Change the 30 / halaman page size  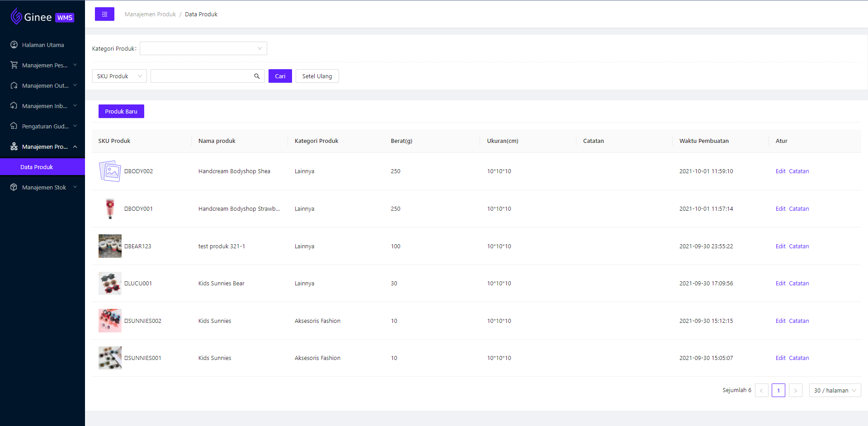tap(835, 390)
